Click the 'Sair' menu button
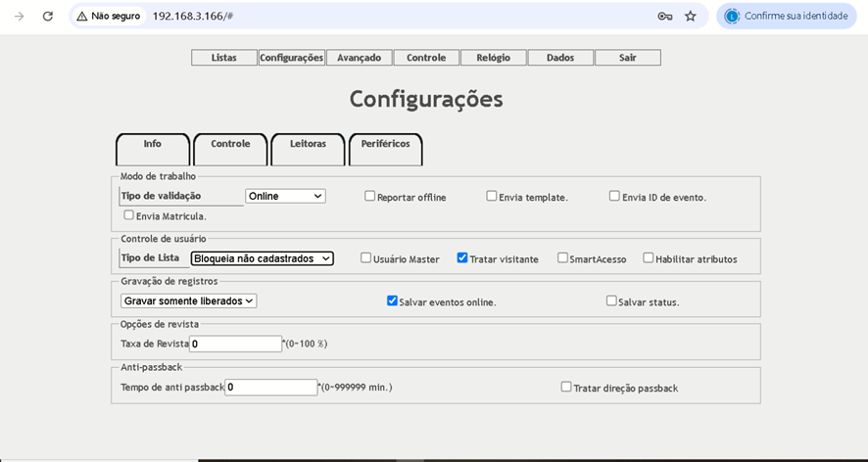 click(627, 58)
